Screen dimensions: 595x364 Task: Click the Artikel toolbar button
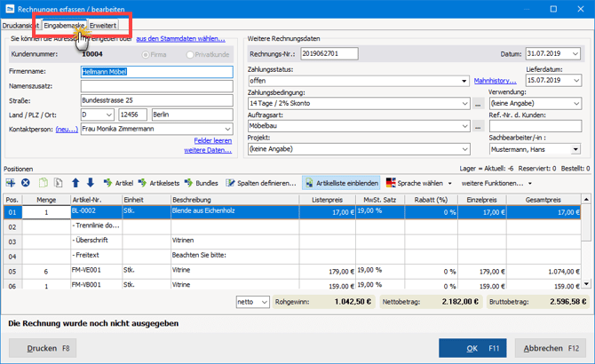tap(117, 183)
